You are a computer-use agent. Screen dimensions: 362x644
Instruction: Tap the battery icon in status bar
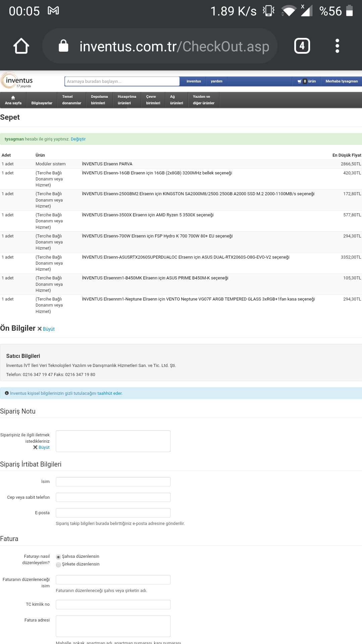[349, 11]
